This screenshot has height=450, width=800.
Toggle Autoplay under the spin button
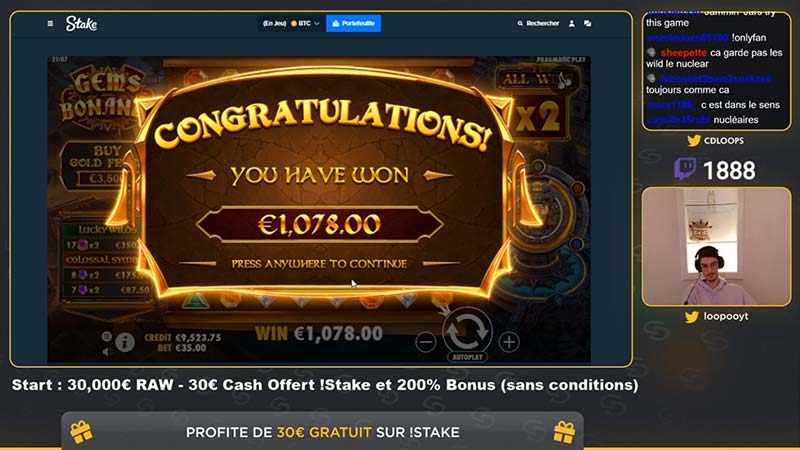[467, 357]
